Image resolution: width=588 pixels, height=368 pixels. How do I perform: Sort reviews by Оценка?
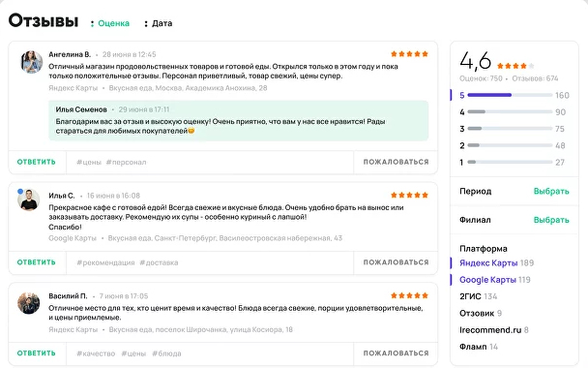110,23
